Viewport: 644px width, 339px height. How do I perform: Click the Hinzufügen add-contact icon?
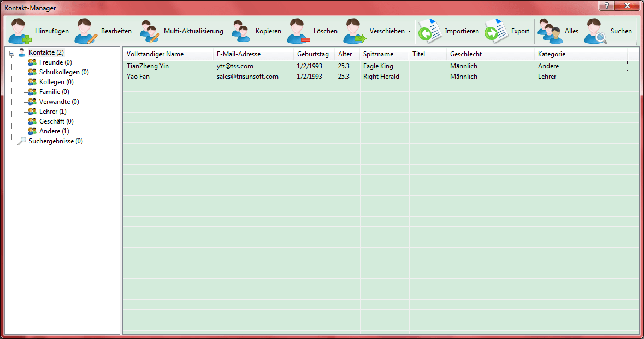[x=20, y=31]
